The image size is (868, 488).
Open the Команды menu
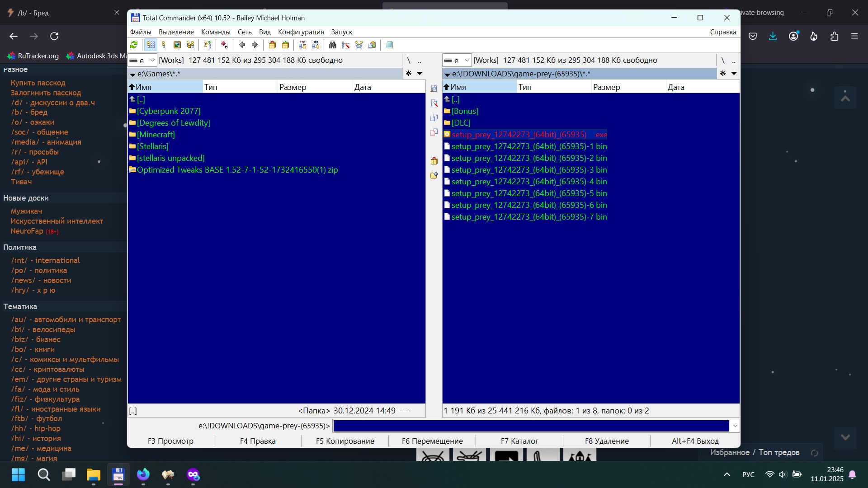(216, 32)
